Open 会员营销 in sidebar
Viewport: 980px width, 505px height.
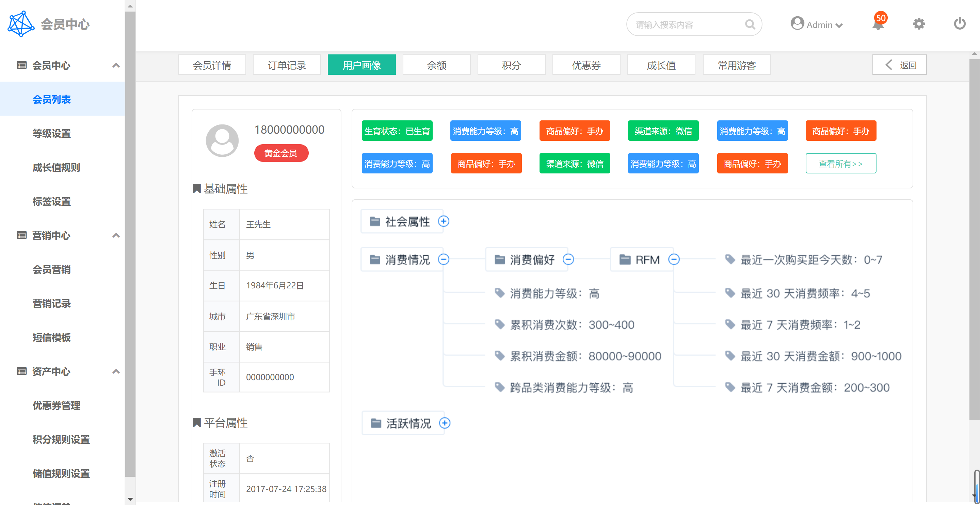[x=52, y=269]
